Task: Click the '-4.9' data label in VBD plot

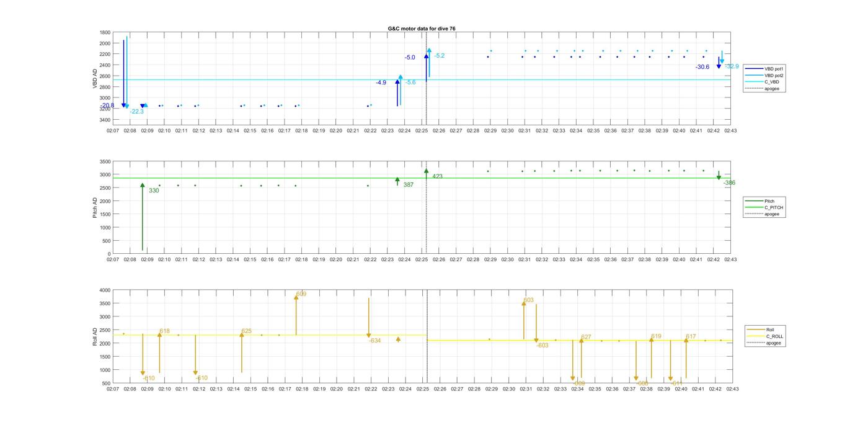Action: [381, 83]
